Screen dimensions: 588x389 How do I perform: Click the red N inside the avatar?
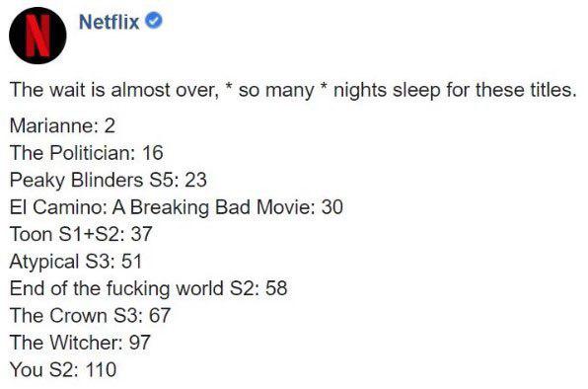click(x=37, y=36)
